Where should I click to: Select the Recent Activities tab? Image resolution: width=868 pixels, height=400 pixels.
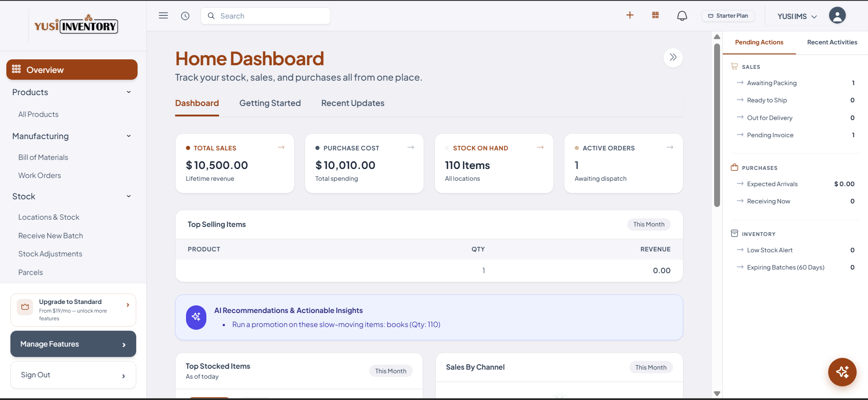coord(832,42)
